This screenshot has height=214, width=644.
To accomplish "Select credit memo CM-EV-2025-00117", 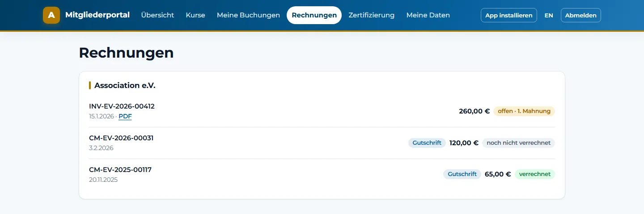I will [120, 170].
